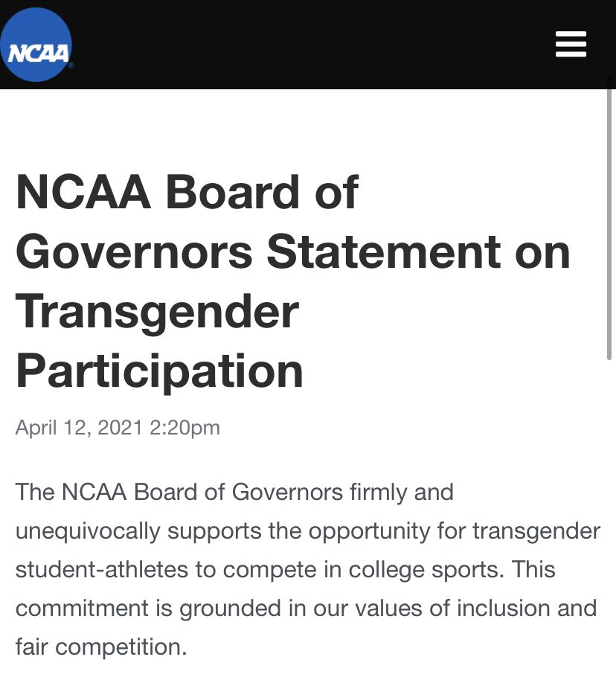The height and width of the screenshot is (683, 616).
Task: Click the word "Transgender" in the headline
Action: [157, 311]
